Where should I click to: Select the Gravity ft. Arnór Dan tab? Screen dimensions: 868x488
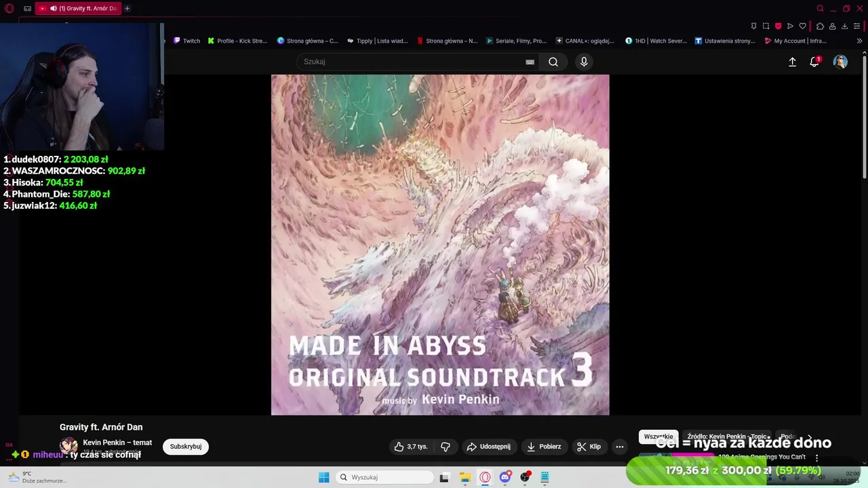coord(78,9)
